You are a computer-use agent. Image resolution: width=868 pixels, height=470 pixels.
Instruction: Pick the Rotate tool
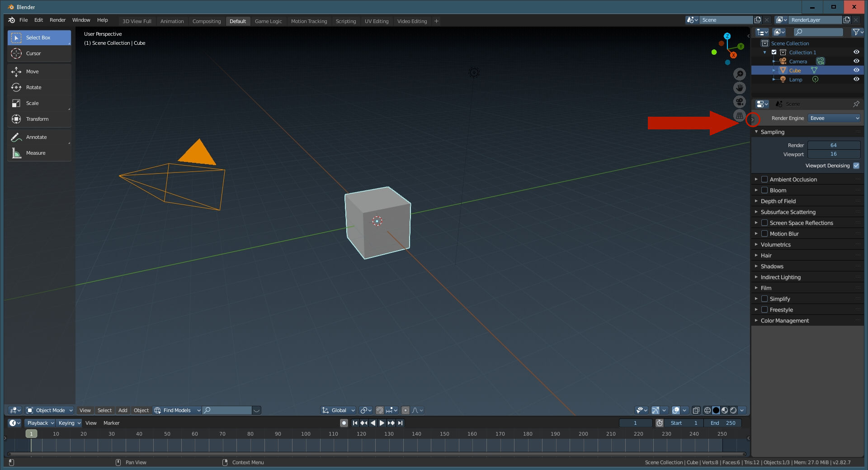[x=39, y=87]
